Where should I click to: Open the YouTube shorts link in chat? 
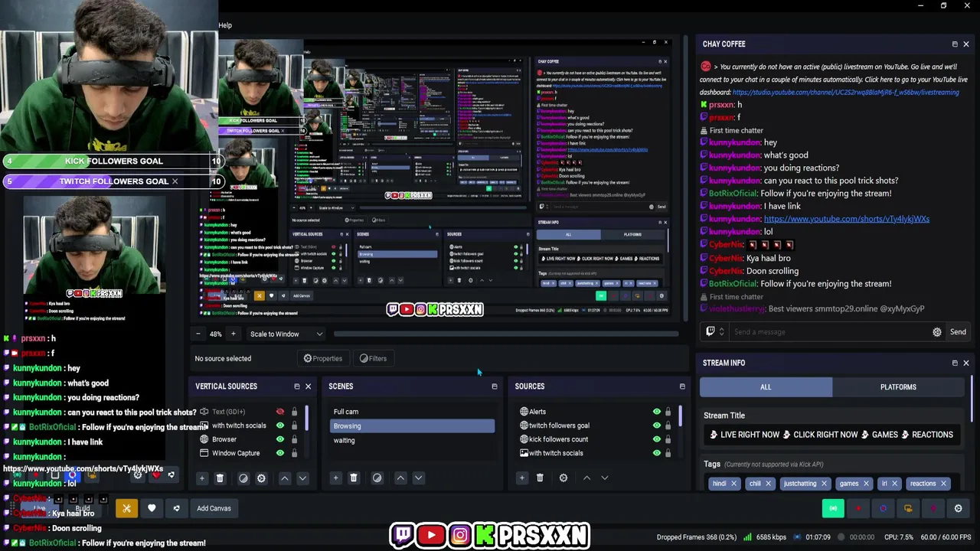[846, 219]
